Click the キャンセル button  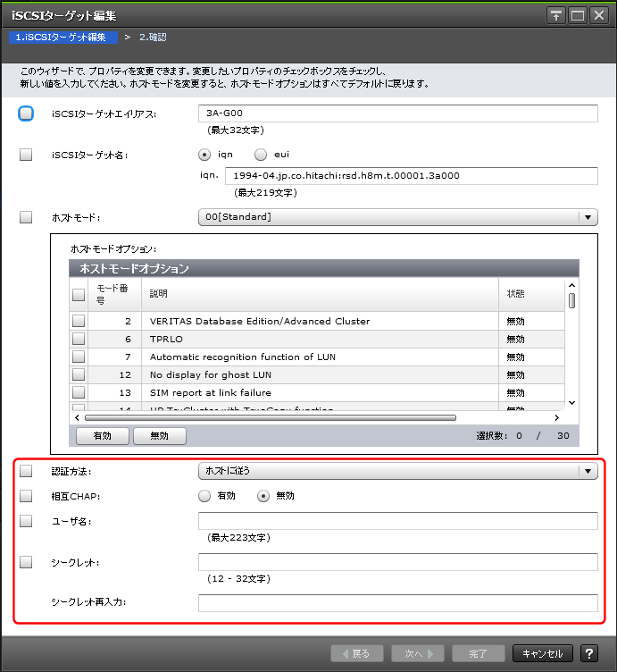coord(543,653)
